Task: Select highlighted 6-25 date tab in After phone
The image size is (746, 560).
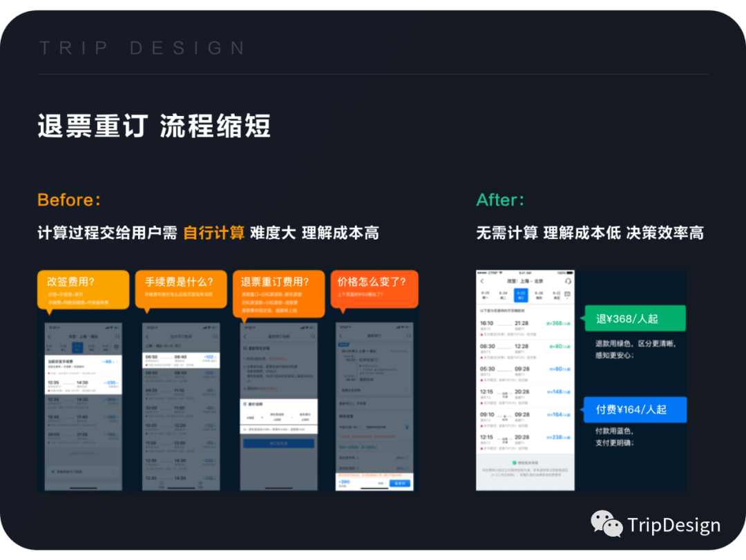Action: point(521,295)
